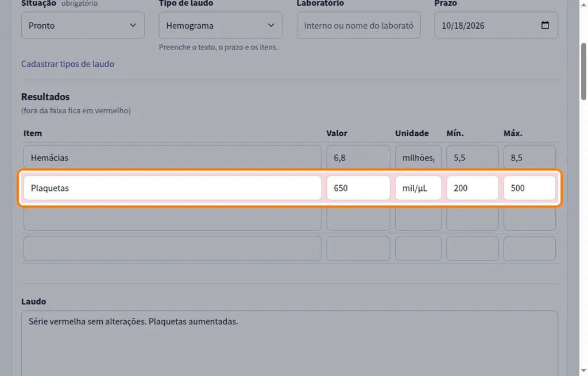Click the Plaquetas unit field mil/µL
Viewport: 588px width, 376px height.
(418, 188)
